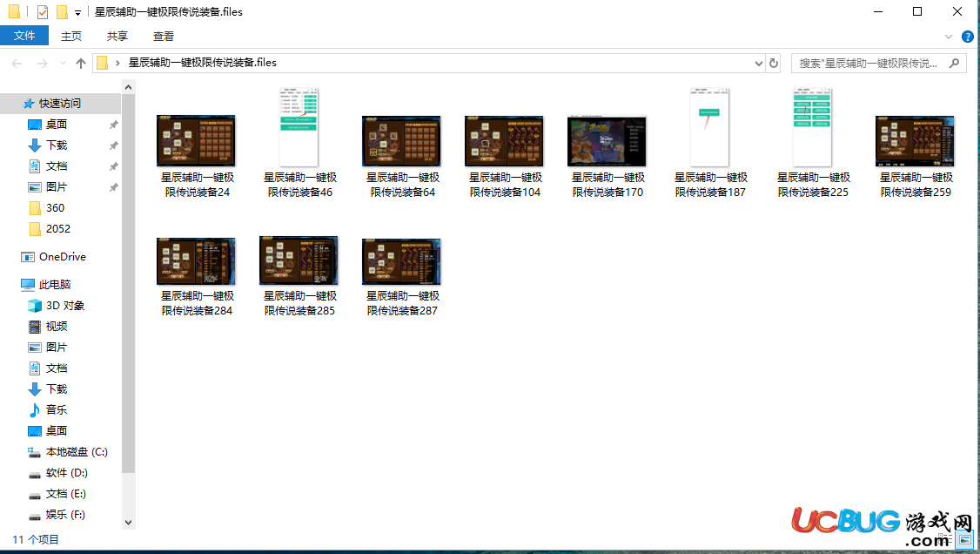Click the pin icon beside pinned 图片
The image size is (980, 554).
point(113,187)
